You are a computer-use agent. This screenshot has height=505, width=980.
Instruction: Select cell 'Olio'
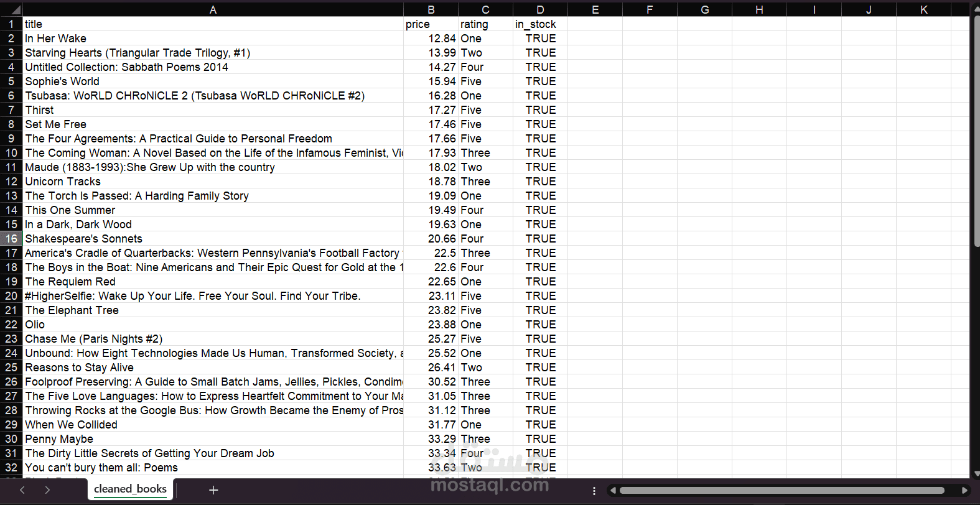[213, 325]
